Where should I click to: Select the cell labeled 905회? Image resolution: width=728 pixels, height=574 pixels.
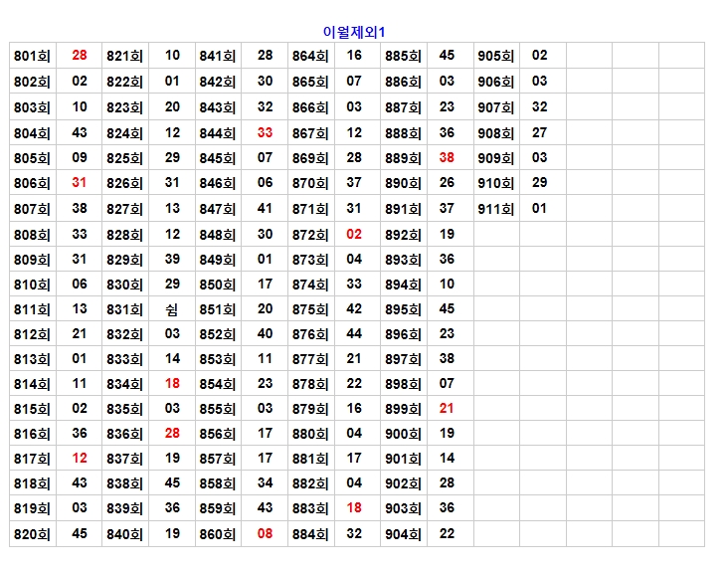pyautogui.click(x=495, y=56)
